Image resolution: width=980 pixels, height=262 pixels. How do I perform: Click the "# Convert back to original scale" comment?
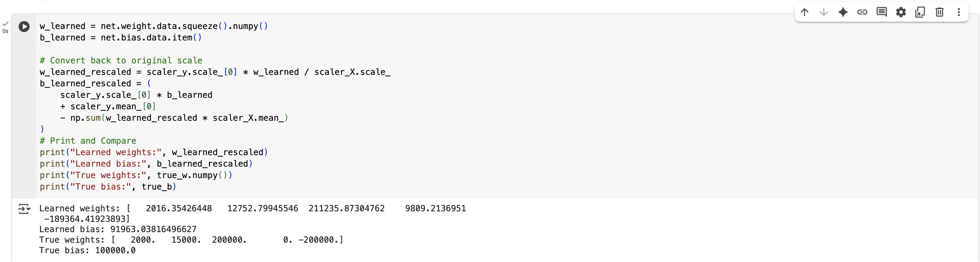(x=121, y=61)
